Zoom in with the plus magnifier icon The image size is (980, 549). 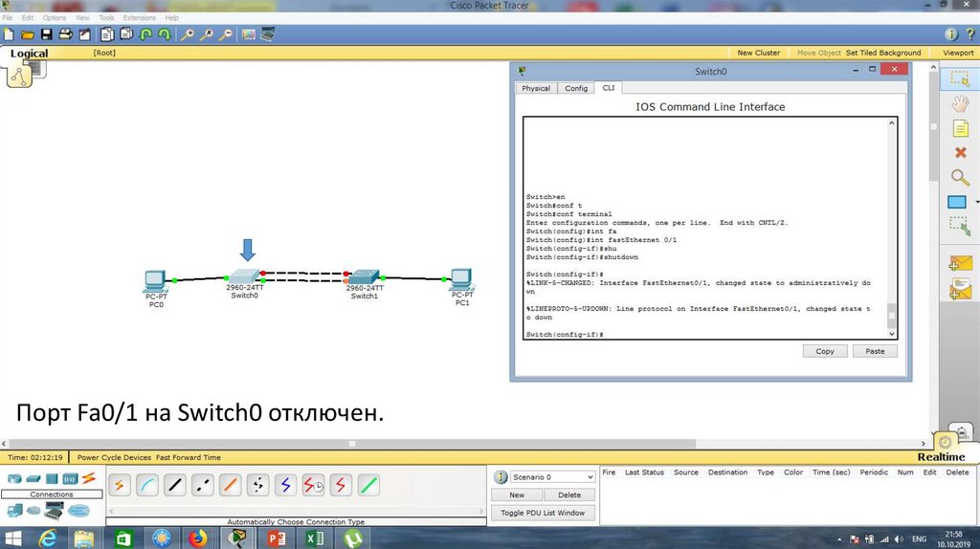click(x=187, y=34)
